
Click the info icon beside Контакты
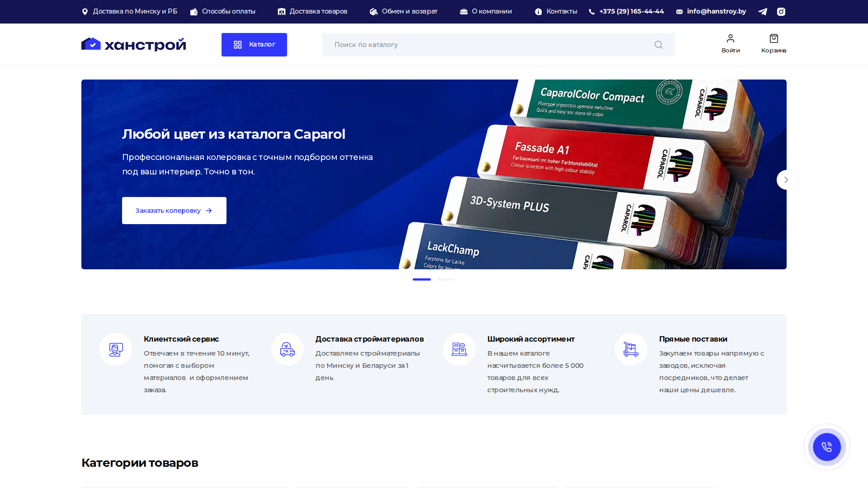click(x=538, y=12)
